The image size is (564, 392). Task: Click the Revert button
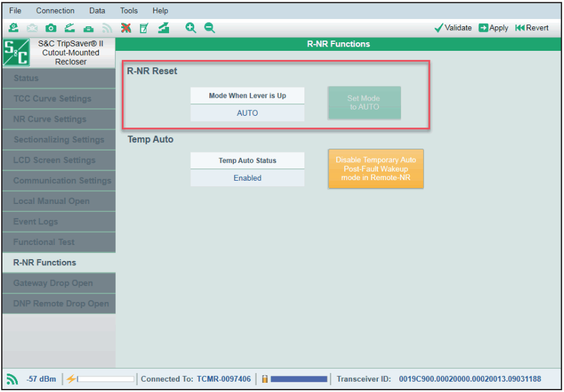pyautogui.click(x=532, y=28)
